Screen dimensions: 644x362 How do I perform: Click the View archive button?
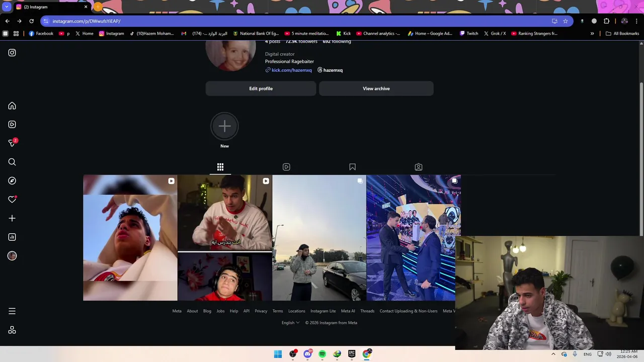pyautogui.click(x=376, y=88)
